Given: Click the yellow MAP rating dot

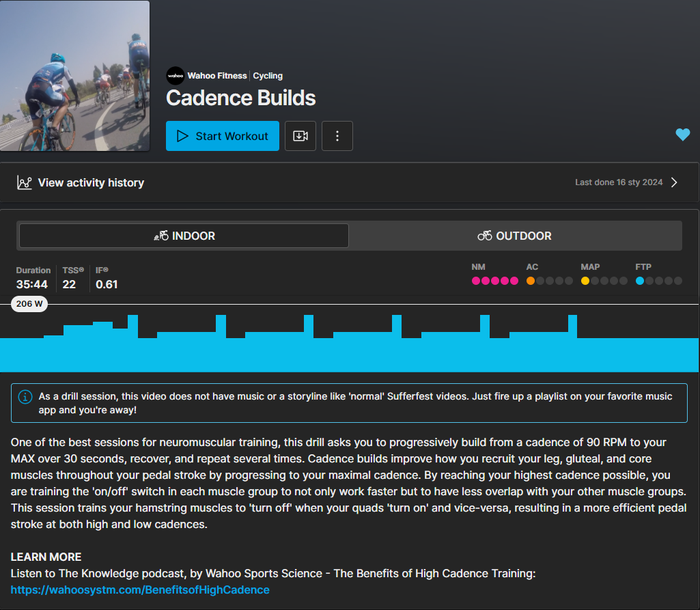Looking at the screenshot, I should click(585, 281).
